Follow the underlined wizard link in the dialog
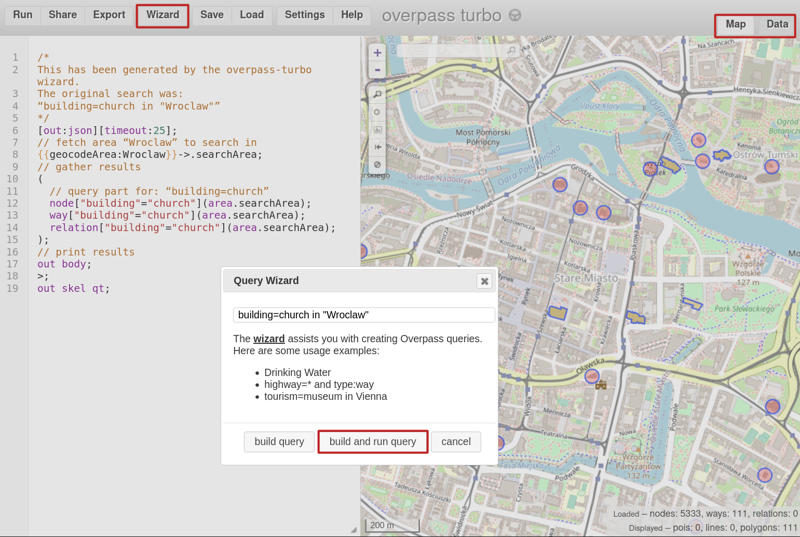800x537 pixels. 269,339
